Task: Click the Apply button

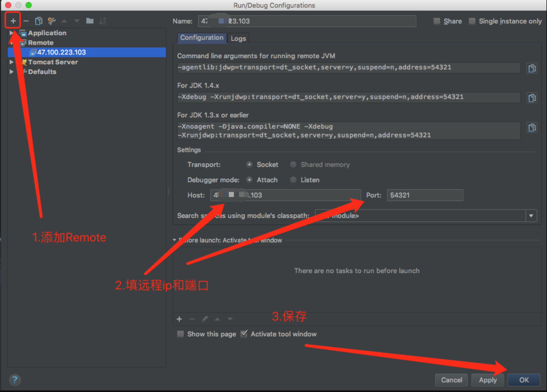Action: pos(487,380)
